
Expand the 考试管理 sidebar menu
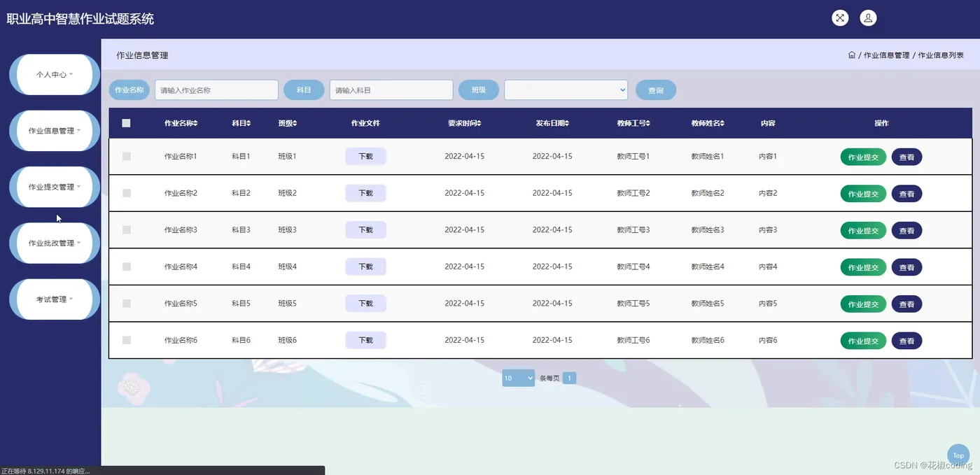[55, 299]
